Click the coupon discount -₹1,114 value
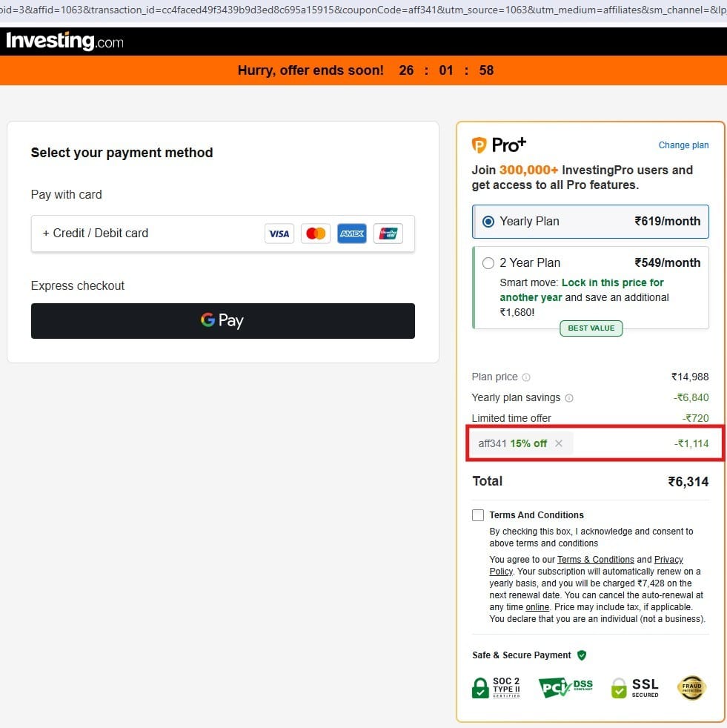 [x=691, y=443]
